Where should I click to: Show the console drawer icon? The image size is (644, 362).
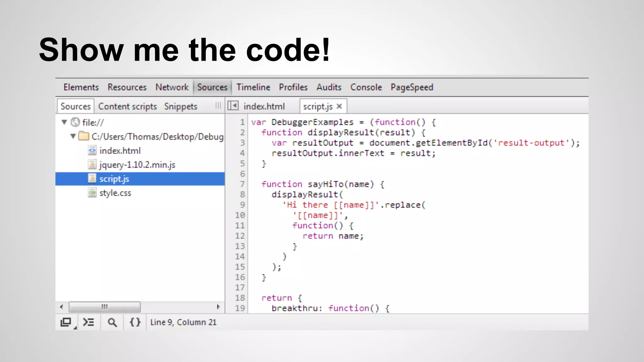(x=88, y=322)
